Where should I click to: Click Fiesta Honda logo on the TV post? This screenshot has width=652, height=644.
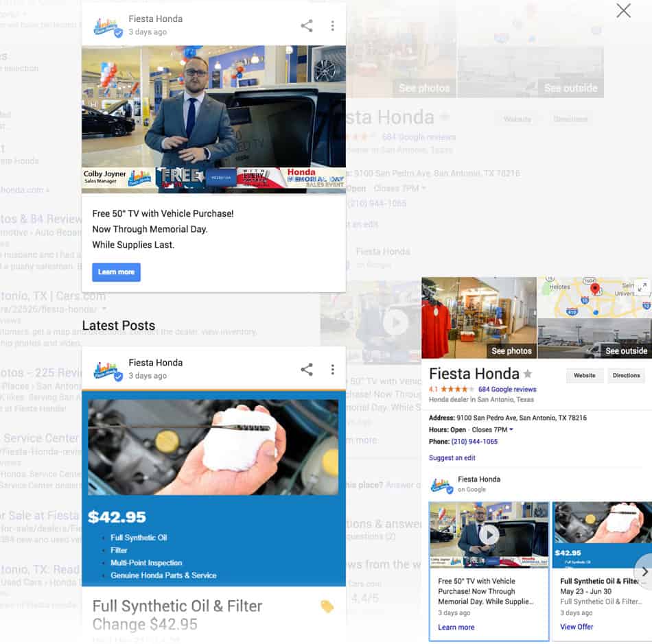108,27
